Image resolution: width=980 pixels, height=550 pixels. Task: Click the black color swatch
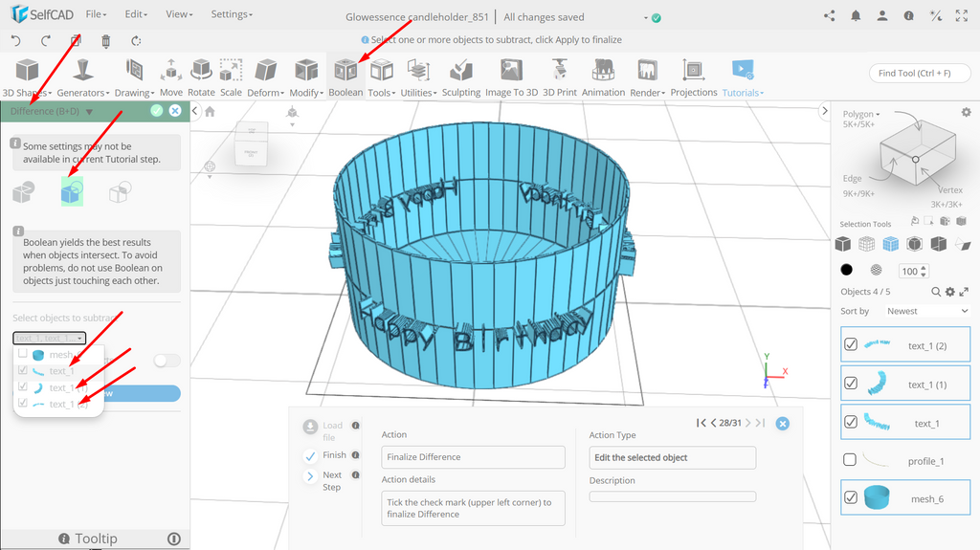(846, 270)
